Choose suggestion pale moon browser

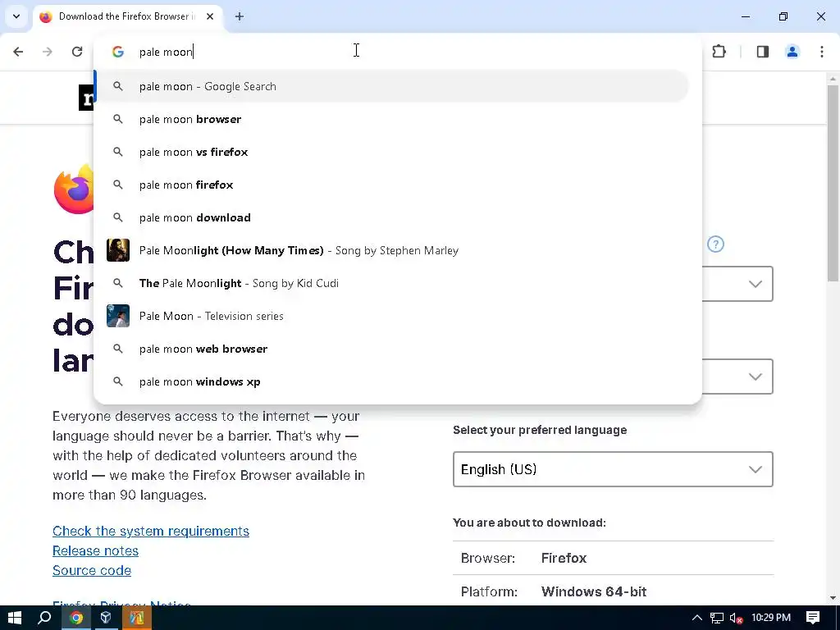pos(391,119)
